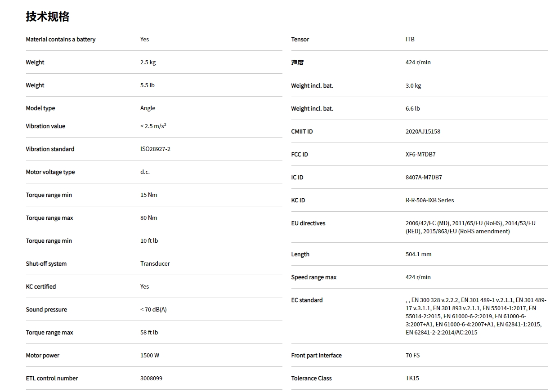Click the ETL control number 3008099
This screenshot has width=559, height=392.
coord(151,378)
